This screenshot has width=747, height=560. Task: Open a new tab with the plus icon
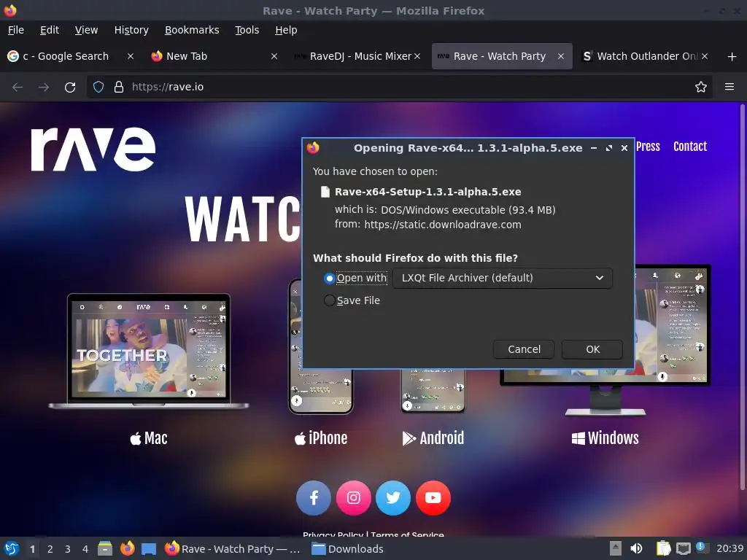pos(732,57)
